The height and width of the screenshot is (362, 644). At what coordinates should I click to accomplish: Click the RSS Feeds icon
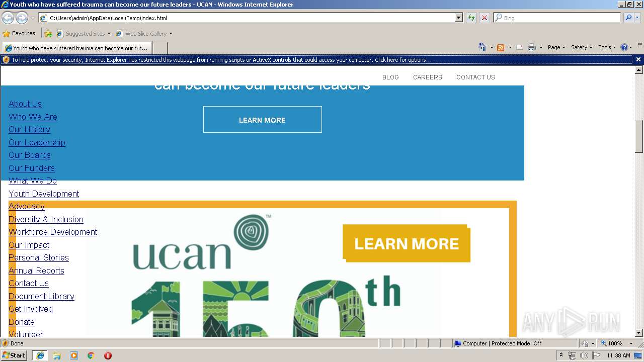pyautogui.click(x=501, y=47)
